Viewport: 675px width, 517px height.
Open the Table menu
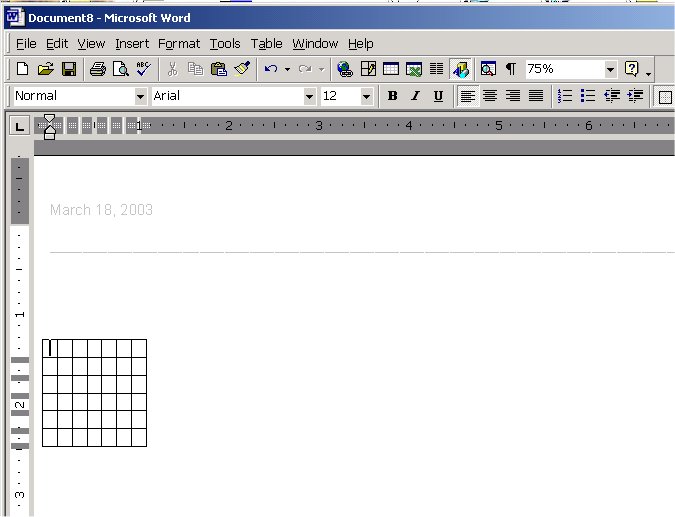266,43
